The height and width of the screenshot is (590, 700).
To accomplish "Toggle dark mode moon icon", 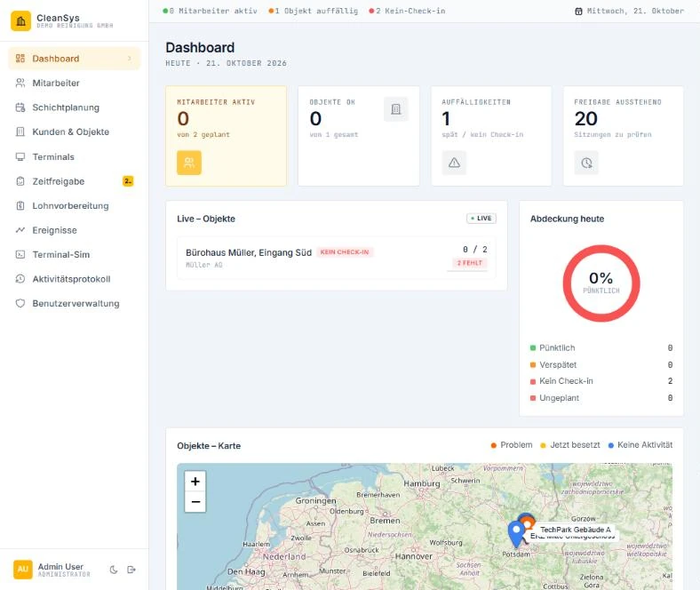I will 114,570.
